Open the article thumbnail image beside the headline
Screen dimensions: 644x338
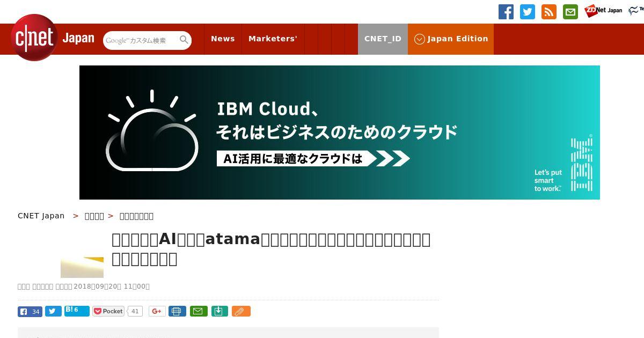click(82, 267)
